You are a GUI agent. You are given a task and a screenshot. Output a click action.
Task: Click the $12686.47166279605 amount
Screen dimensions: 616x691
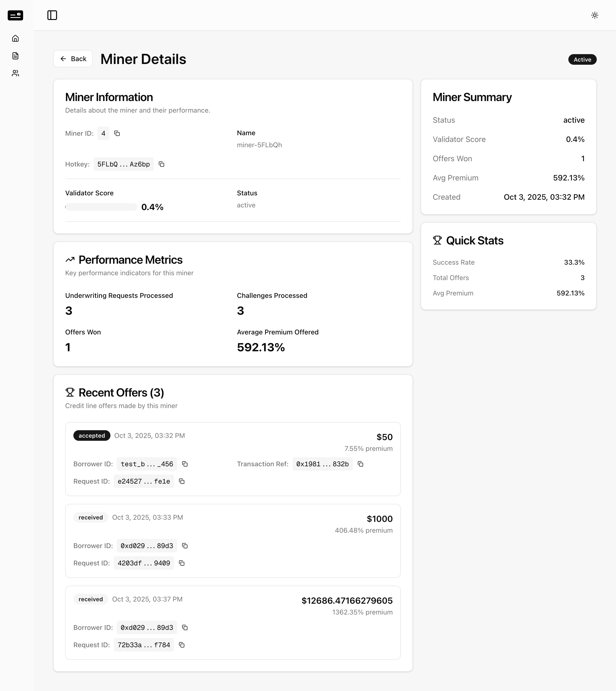347,601
